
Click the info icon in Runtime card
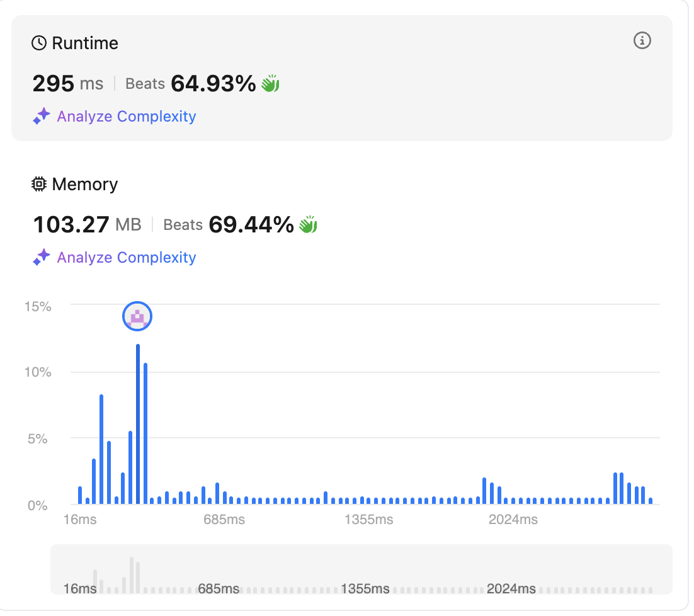tap(642, 41)
